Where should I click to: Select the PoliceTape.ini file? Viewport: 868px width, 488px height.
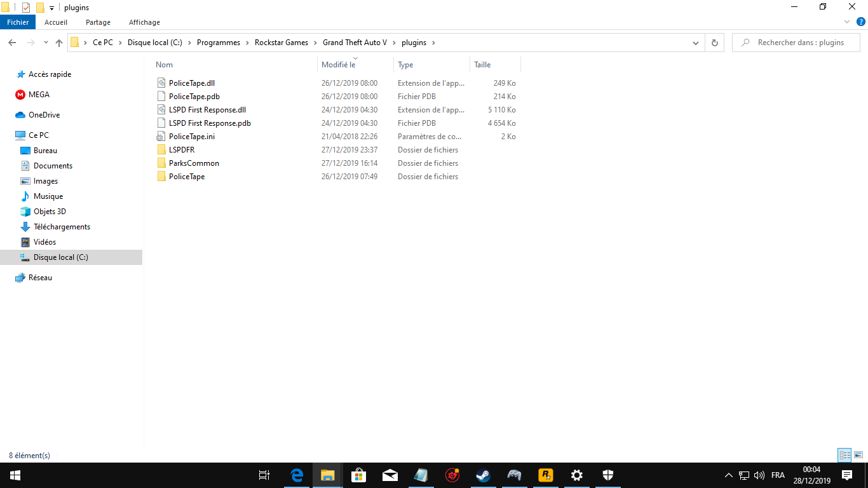[192, 137]
